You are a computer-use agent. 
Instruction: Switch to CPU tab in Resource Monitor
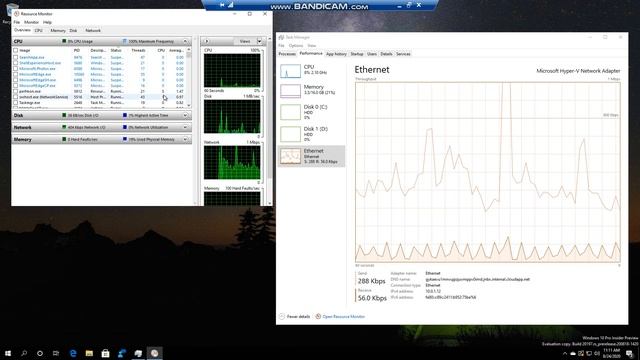point(39,31)
